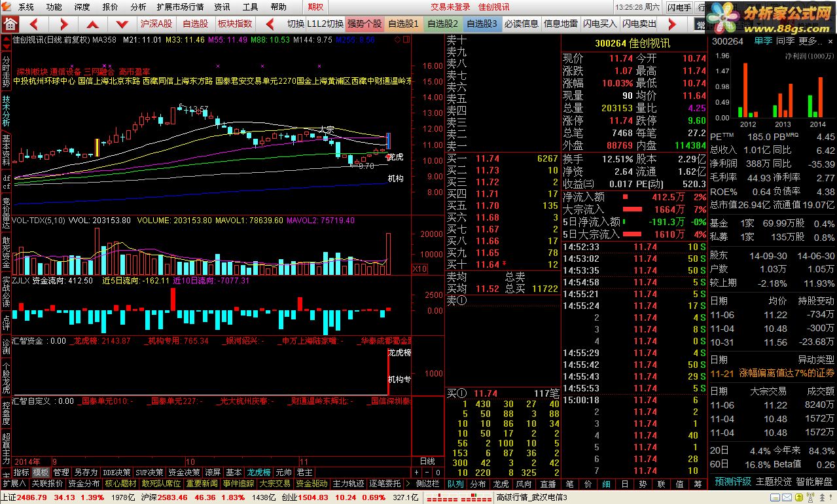The image size is (837, 504).
Task: Open the 个股龙虎 sidebar panel
Action: pos(6,378)
